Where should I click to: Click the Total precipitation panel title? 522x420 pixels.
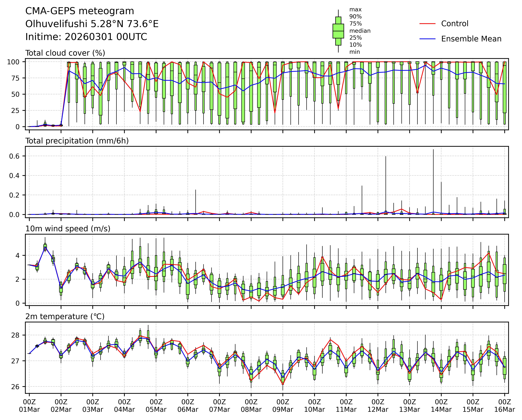click(77, 141)
